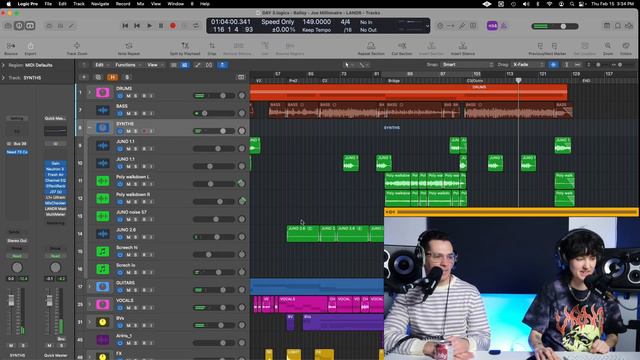
Task: Toggle power button on SYNTHS track
Action: [x=120, y=131]
